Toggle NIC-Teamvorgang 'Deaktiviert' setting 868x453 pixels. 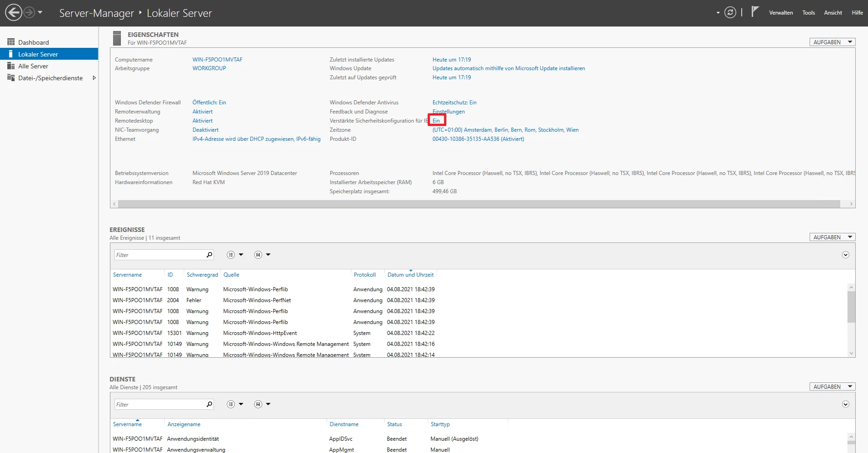pyautogui.click(x=205, y=130)
